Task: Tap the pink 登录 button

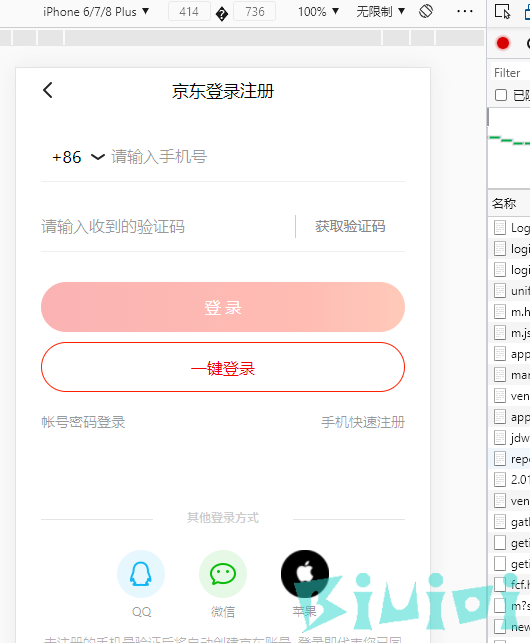Action: coord(223,307)
